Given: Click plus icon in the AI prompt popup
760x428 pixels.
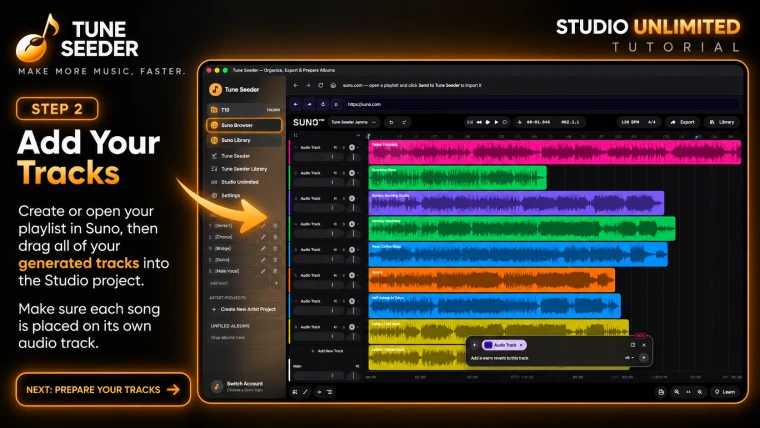Looking at the screenshot, I should (x=475, y=345).
